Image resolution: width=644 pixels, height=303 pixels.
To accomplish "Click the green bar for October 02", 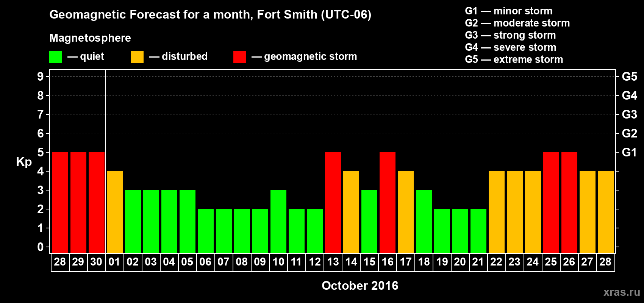I will coord(133,222).
